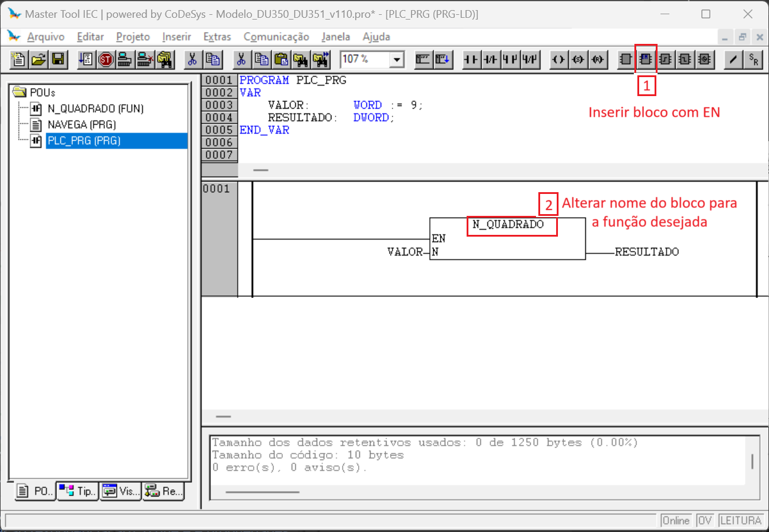The height and width of the screenshot is (532, 769).
Task: Click the EN input pin label
Action: pyautogui.click(x=439, y=238)
